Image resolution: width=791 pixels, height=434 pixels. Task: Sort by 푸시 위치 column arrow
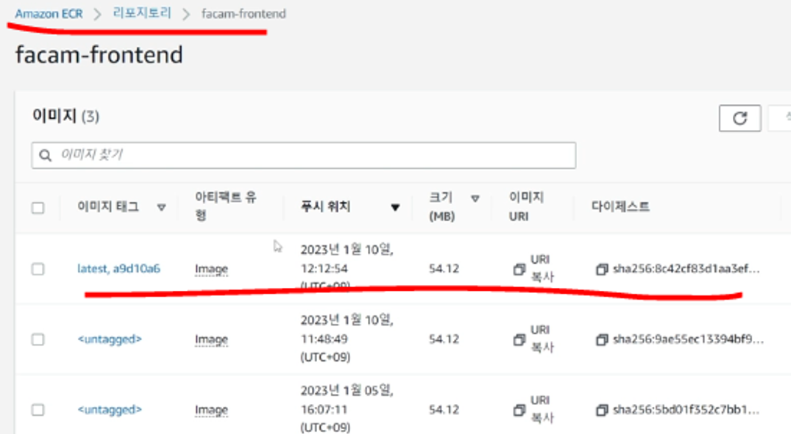396,207
